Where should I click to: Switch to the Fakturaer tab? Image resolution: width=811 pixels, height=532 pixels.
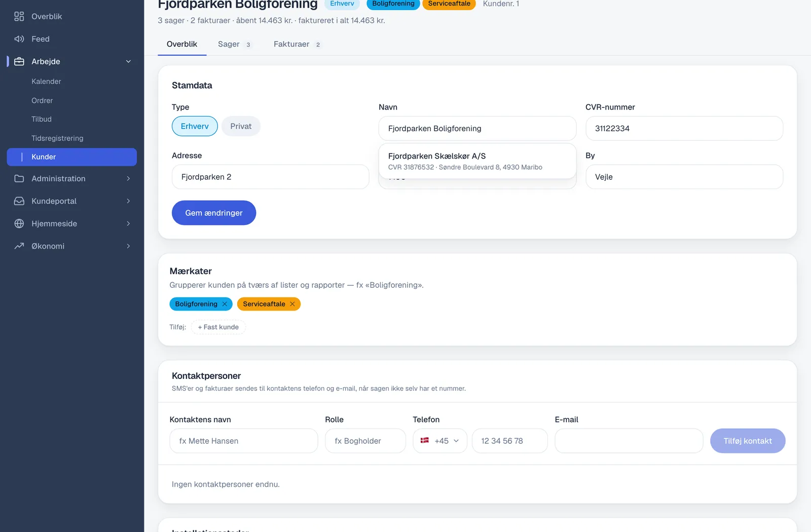point(297,44)
